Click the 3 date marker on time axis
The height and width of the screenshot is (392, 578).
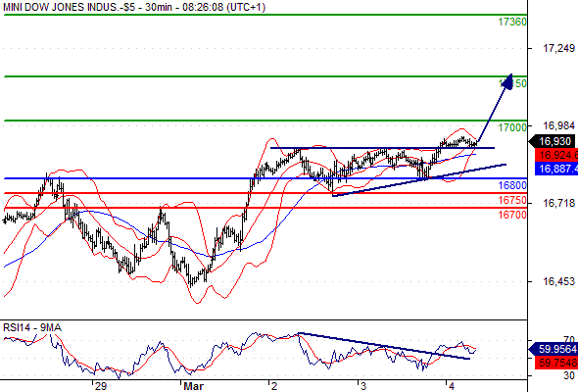pos(363,386)
